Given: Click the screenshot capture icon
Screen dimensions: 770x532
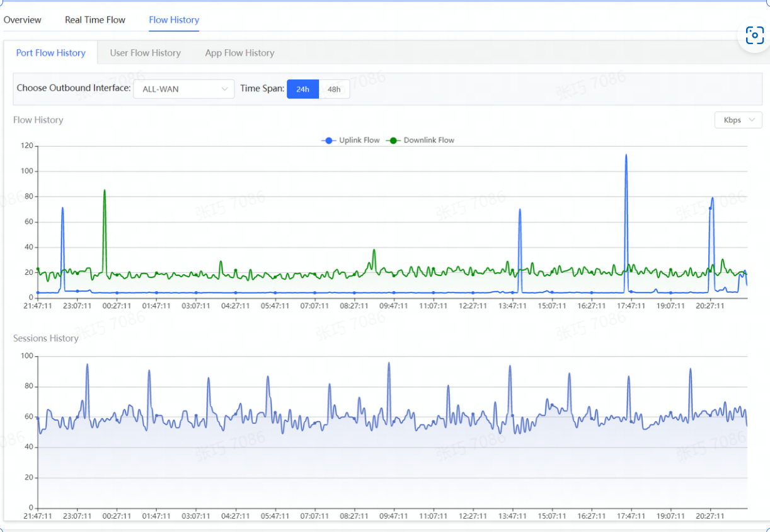Looking at the screenshot, I should [754, 35].
